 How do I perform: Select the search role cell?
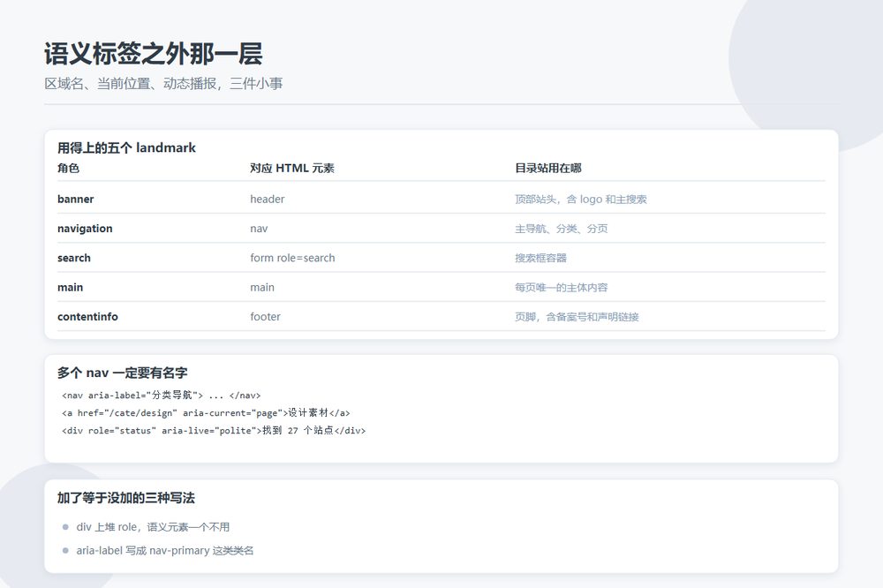tap(74, 258)
